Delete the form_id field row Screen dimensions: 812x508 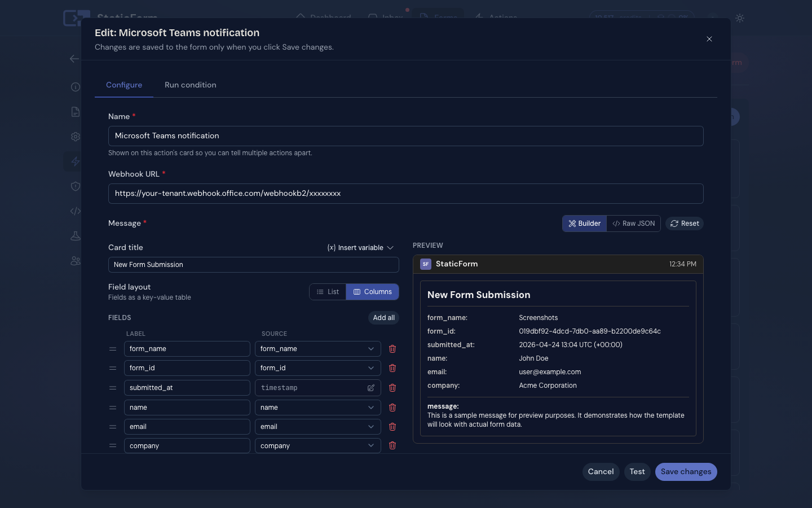point(392,368)
